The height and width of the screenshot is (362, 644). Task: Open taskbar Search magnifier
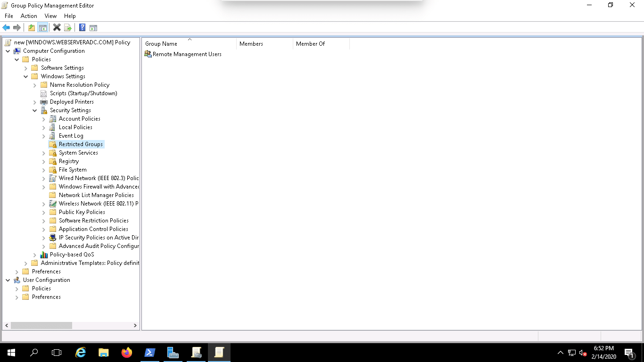click(34, 353)
